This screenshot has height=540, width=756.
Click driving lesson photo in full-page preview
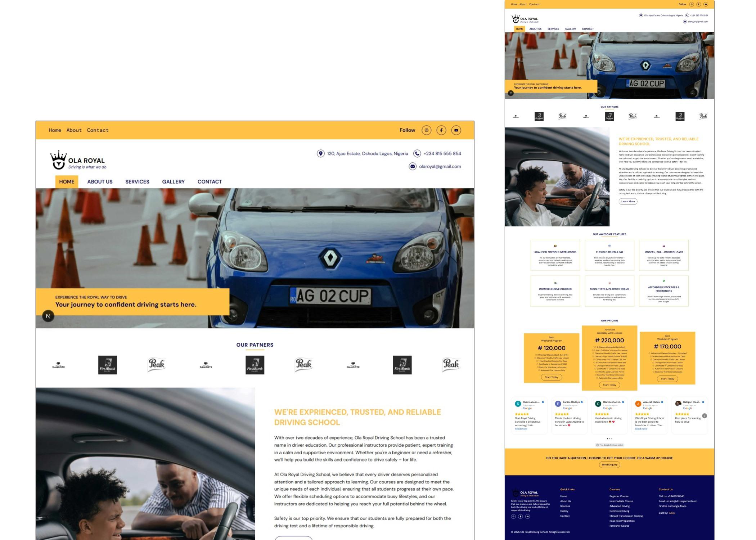click(x=557, y=177)
